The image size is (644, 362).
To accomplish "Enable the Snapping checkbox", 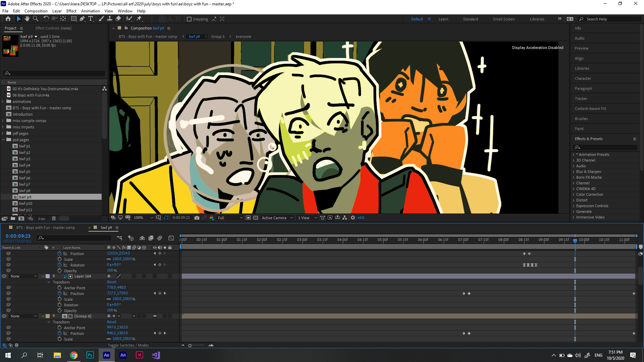I will click(189, 19).
